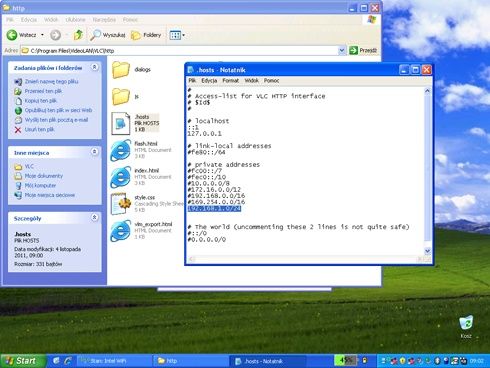Open Widok menu in Notatnik

point(252,80)
